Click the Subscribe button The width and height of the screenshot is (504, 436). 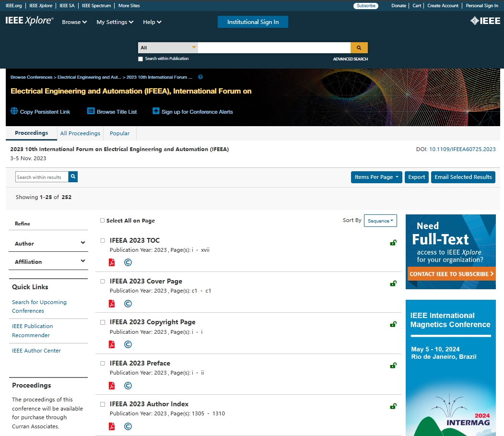tap(366, 5)
